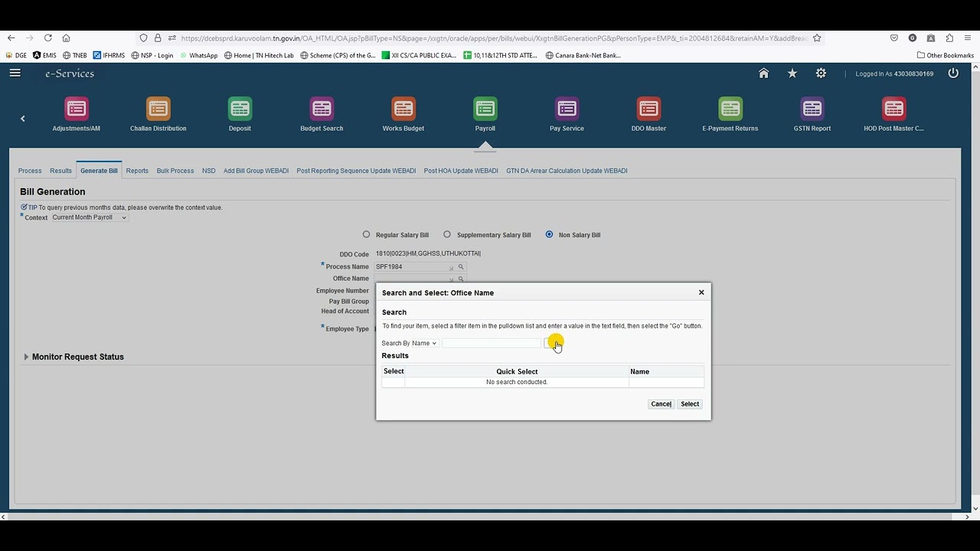Open the GSTN Report module

coord(812,109)
